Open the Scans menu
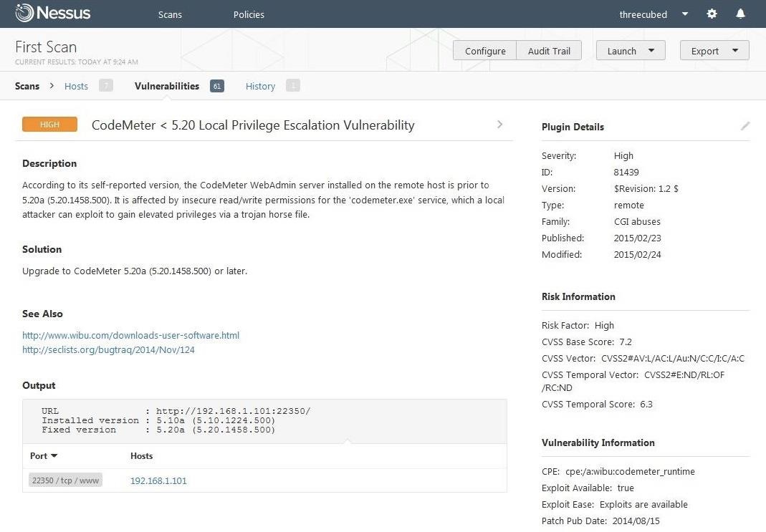 [x=170, y=14]
